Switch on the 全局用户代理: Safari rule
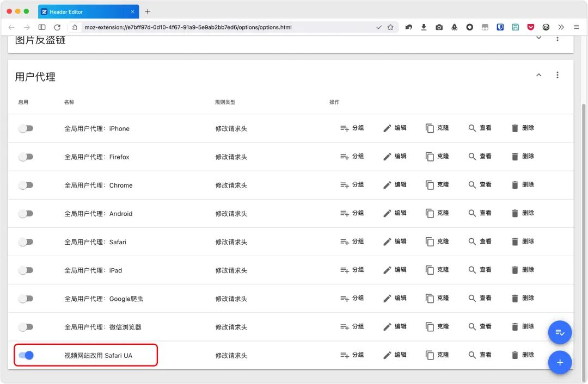The image size is (588, 384). [x=26, y=242]
